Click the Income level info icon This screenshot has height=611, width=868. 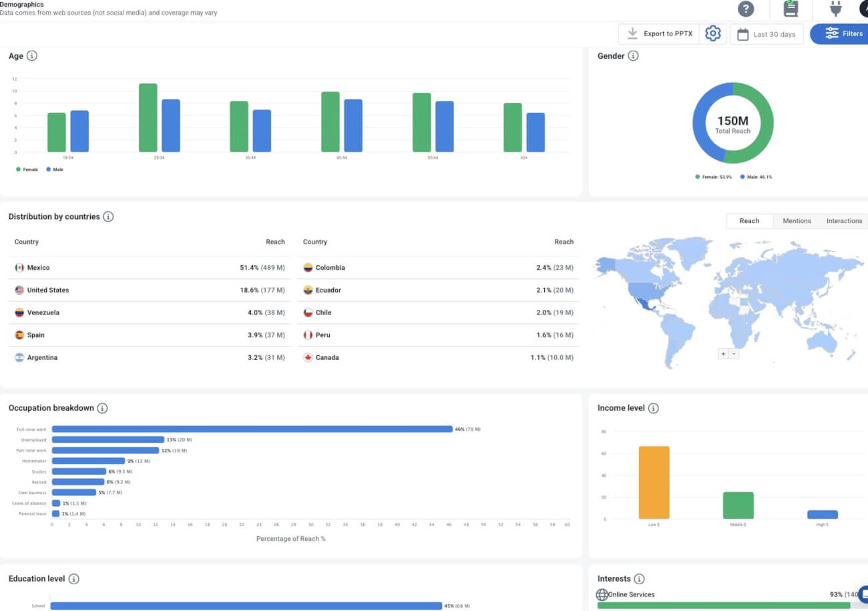[654, 408]
